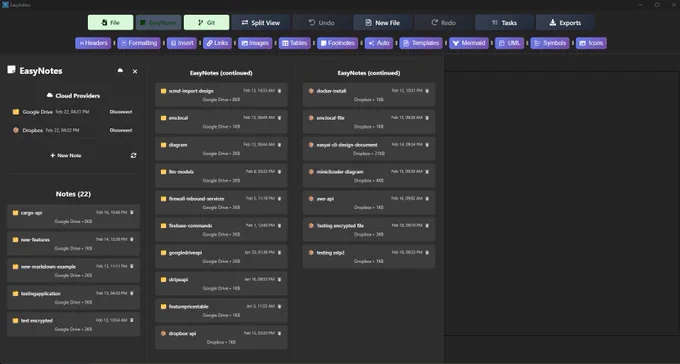The image size is (680, 364).
Task: Disconnect Dropbox provider
Action: [121, 130]
